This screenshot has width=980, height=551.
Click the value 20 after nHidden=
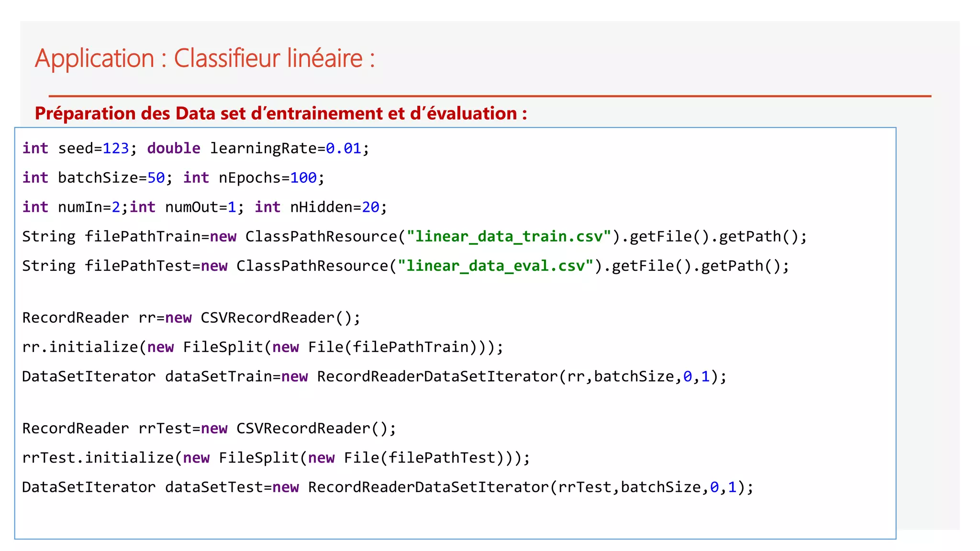(x=370, y=207)
